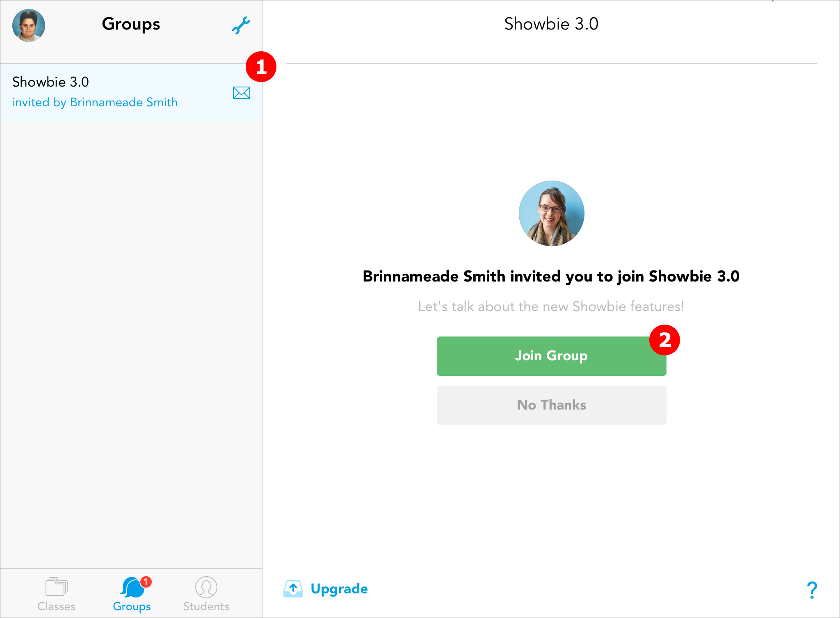Click the green Join Group button
The image size is (840, 618).
(x=551, y=356)
